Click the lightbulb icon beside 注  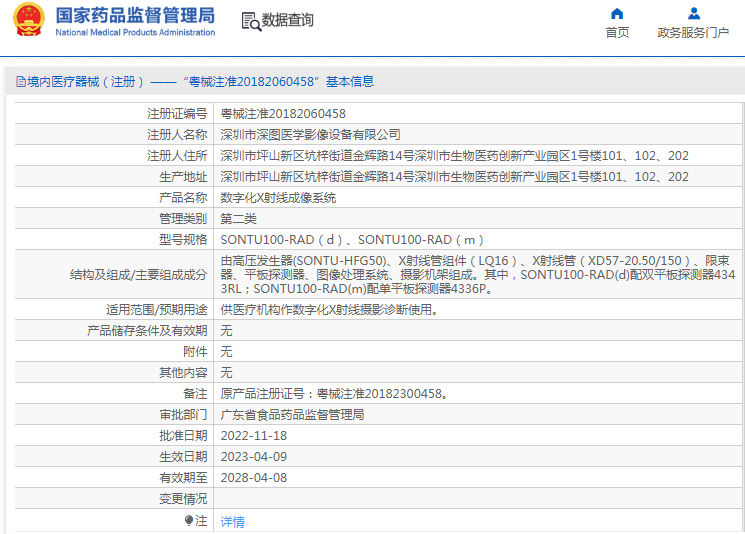[189, 521]
